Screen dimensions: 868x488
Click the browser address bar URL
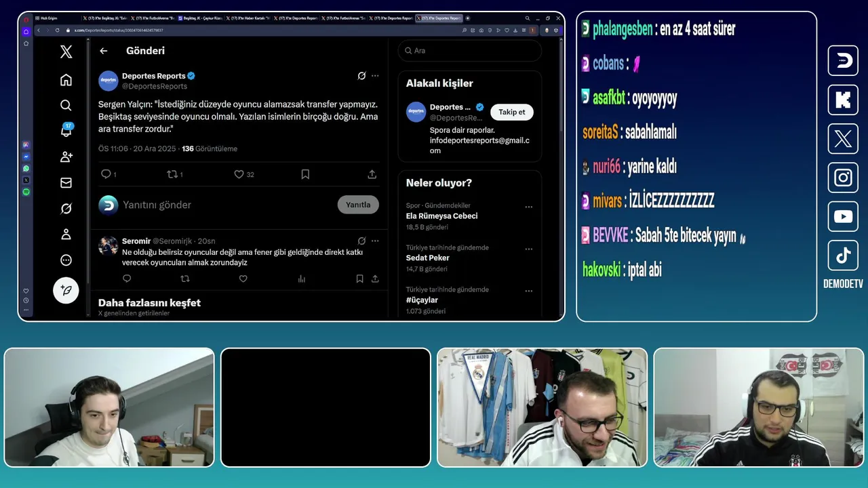(x=119, y=30)
